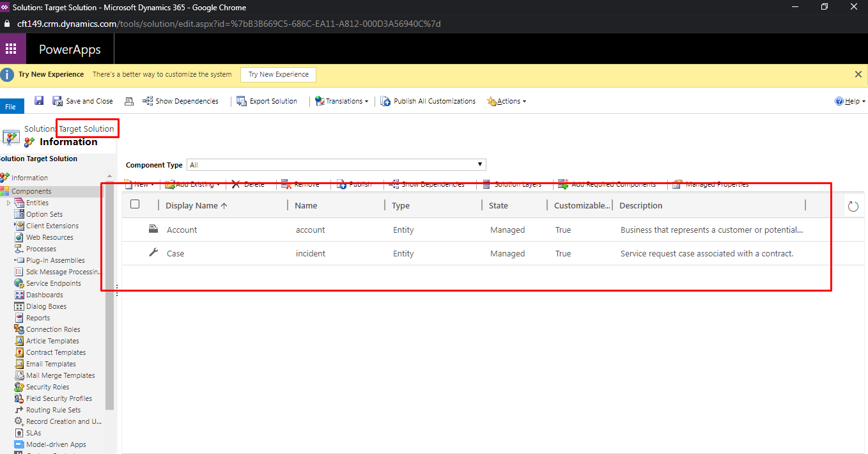Open the Help menu

850,101
